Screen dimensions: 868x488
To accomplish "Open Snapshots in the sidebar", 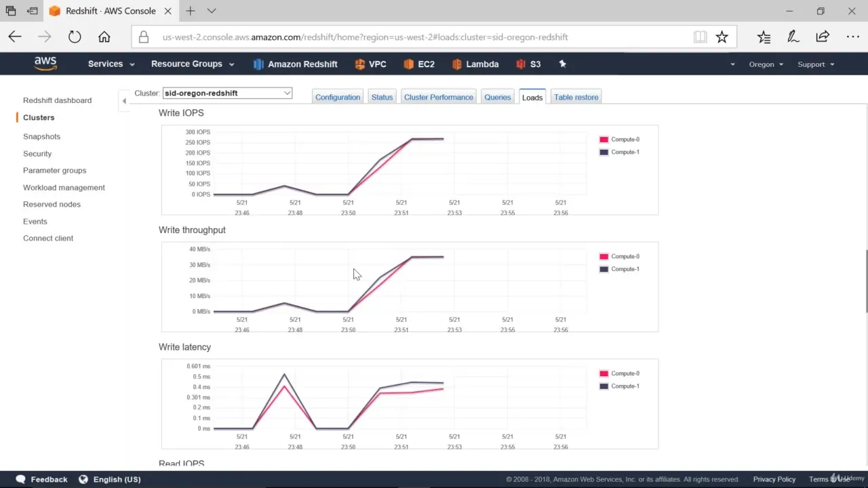I will 41,136.
